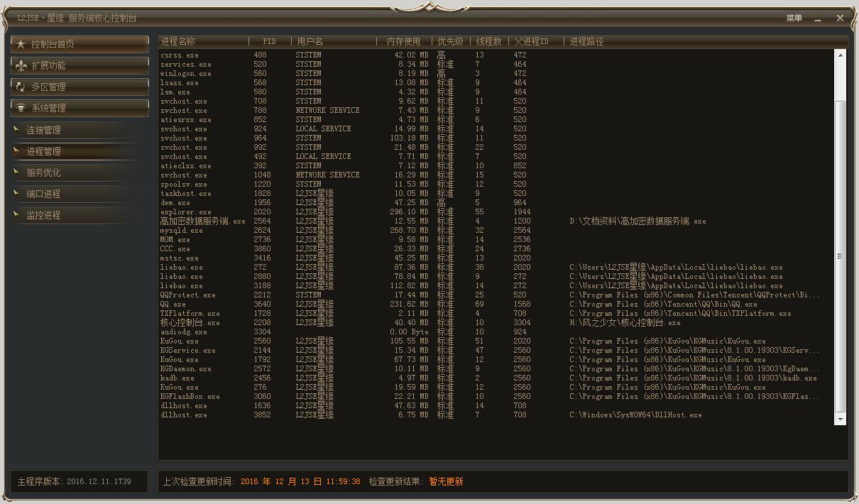Sort by the 用户名 column header
859x504 pixels.
[334, 42]
